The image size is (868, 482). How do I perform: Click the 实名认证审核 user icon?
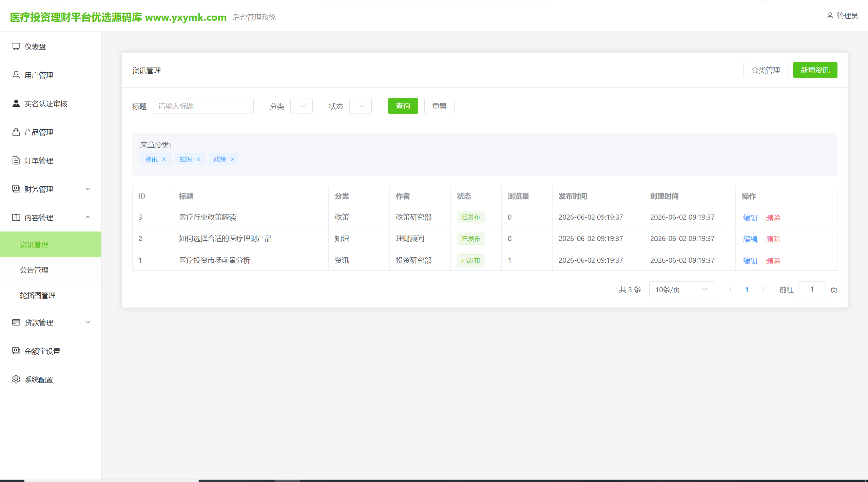tap(16, 104)
